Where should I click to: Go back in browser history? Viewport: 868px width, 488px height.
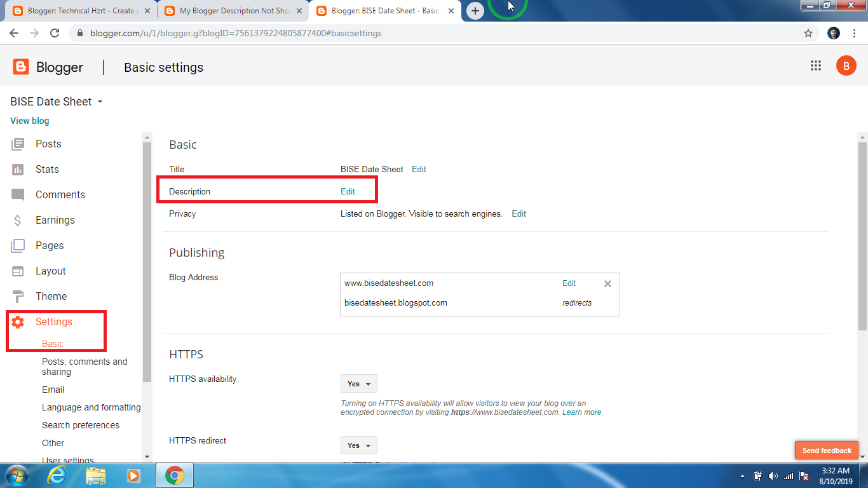(x=14, y=33)
